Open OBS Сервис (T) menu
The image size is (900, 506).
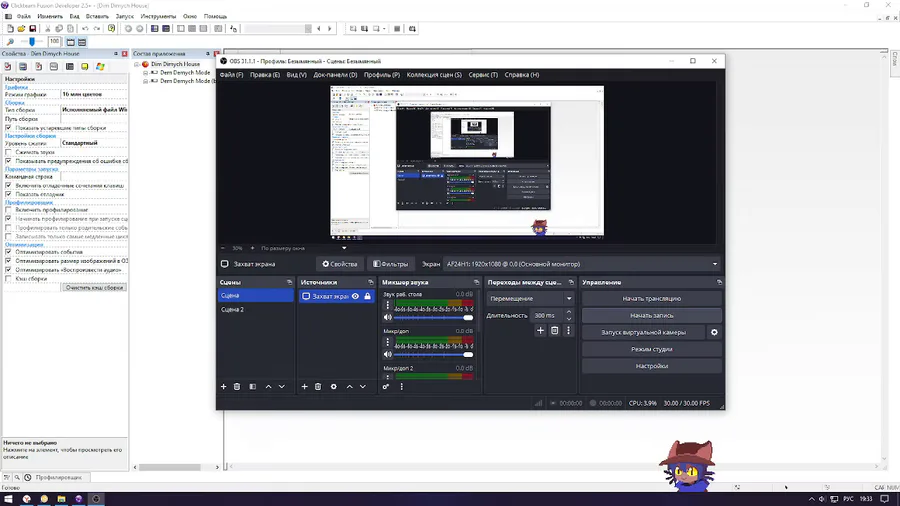click(483, 75)
